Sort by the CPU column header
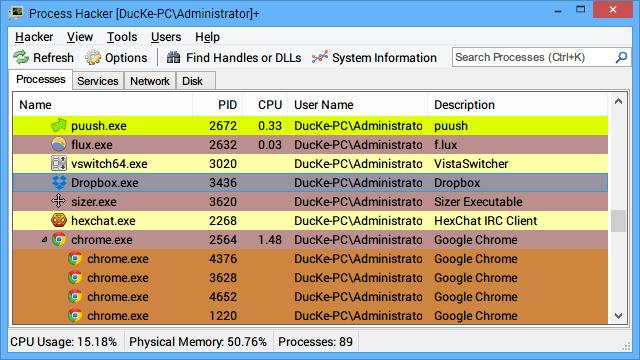 (266, 104)
